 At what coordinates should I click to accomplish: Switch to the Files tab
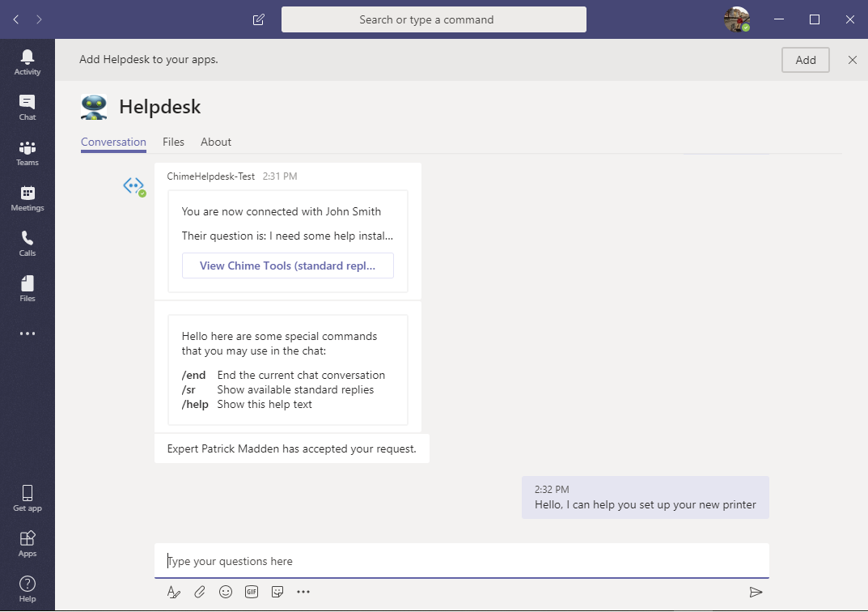(173, 142)
